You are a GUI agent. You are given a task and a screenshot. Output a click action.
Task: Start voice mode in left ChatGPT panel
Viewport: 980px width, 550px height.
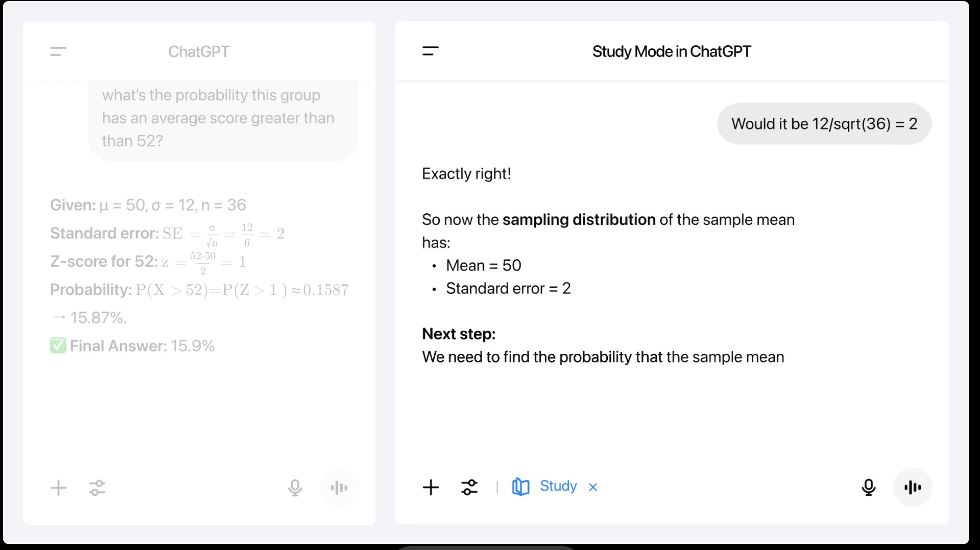coord(339,488)
